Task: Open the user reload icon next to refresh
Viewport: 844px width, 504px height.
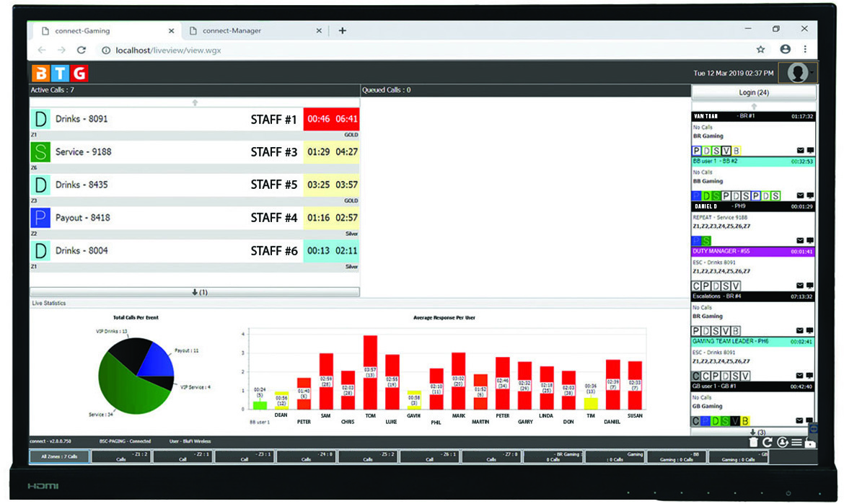Action: (783, 442)
